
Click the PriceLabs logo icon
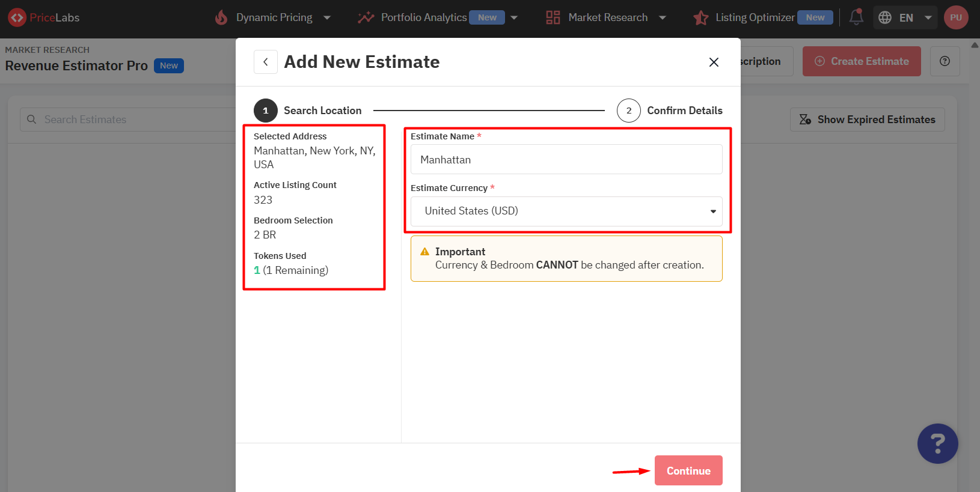(x=17, y=17)
